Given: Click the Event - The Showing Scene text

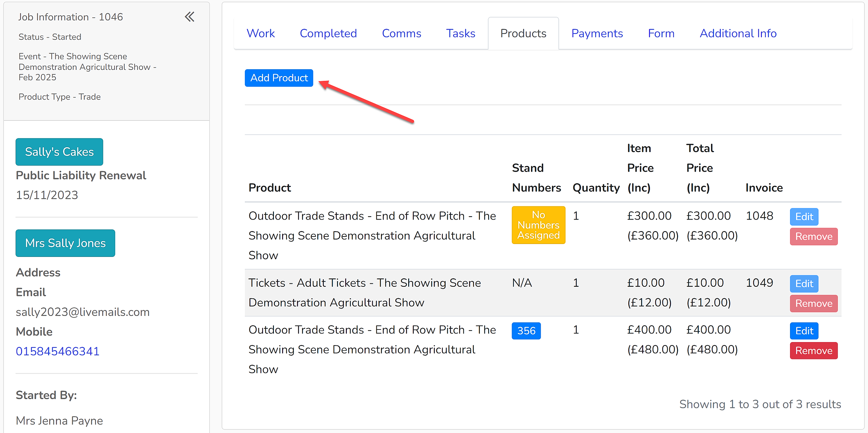Looking at the screenshot, I should pyautogui.click(x=87, y=67).
